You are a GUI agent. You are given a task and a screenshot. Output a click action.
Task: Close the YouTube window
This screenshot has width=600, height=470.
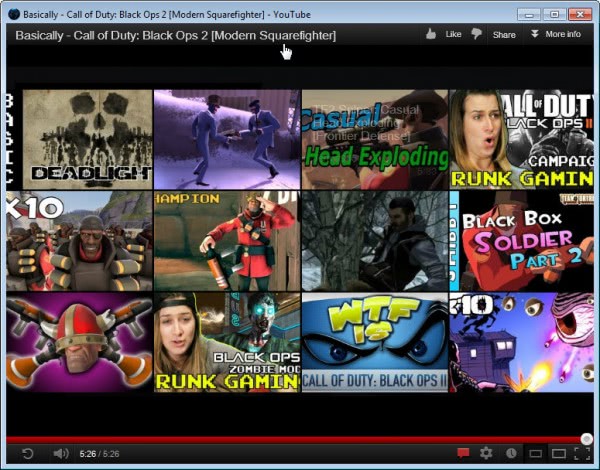[580, 15]
